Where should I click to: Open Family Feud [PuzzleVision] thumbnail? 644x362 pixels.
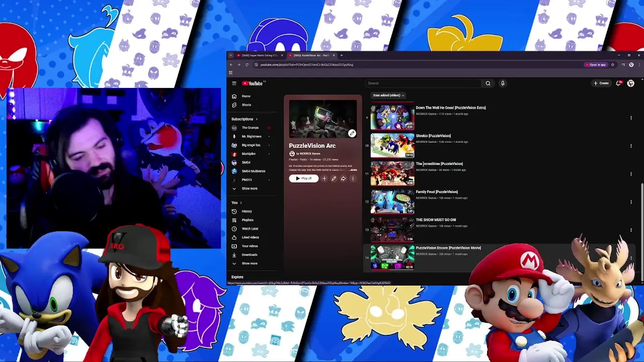pos(392,202)
